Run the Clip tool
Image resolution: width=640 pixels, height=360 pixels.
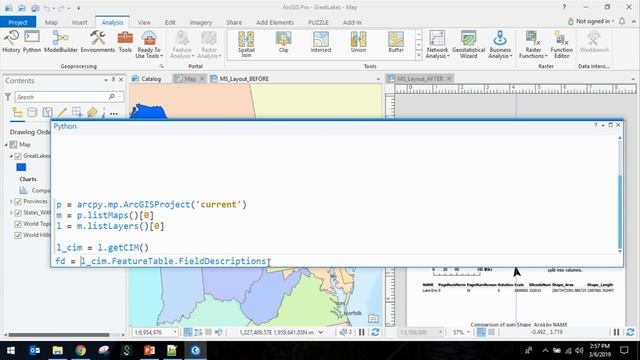click(x=283, y=42)
